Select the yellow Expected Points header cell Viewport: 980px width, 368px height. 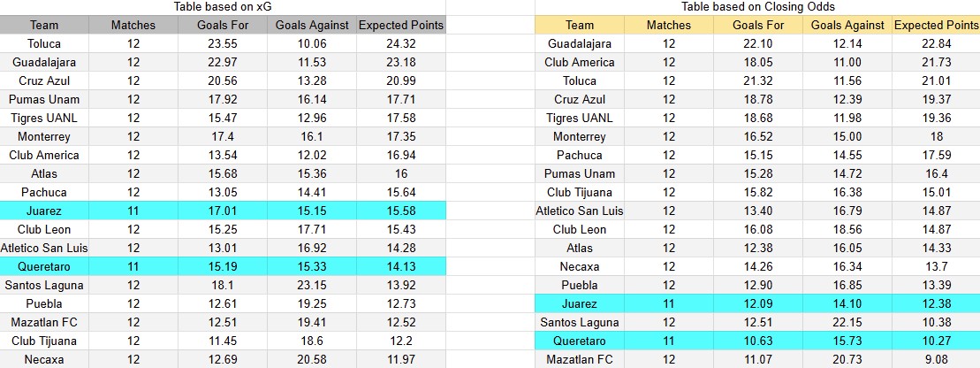pos(936,25)
